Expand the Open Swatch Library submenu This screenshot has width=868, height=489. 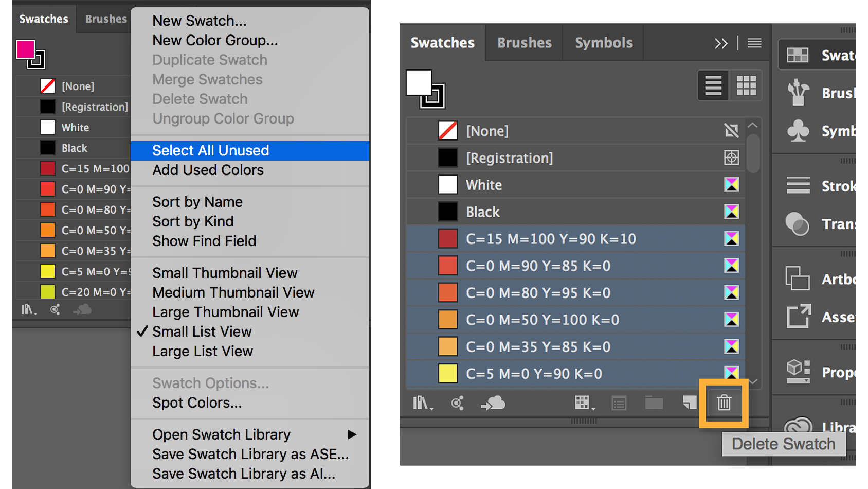point(352,434)
